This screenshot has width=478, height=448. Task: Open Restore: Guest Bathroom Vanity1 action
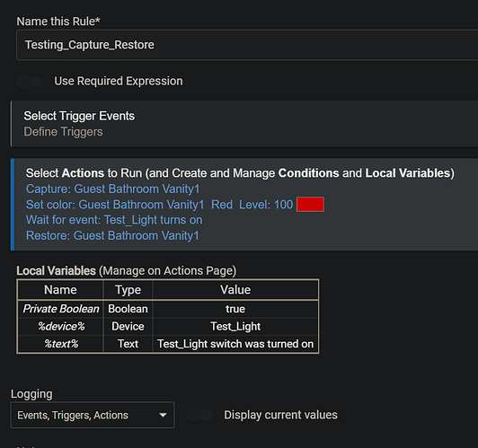click(112, 235)
